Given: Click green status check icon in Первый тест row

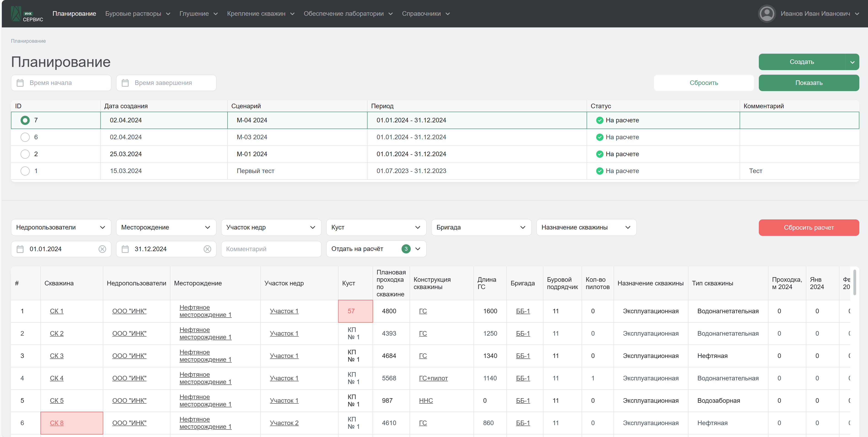Looking at the screenshot, I should 600,171.
